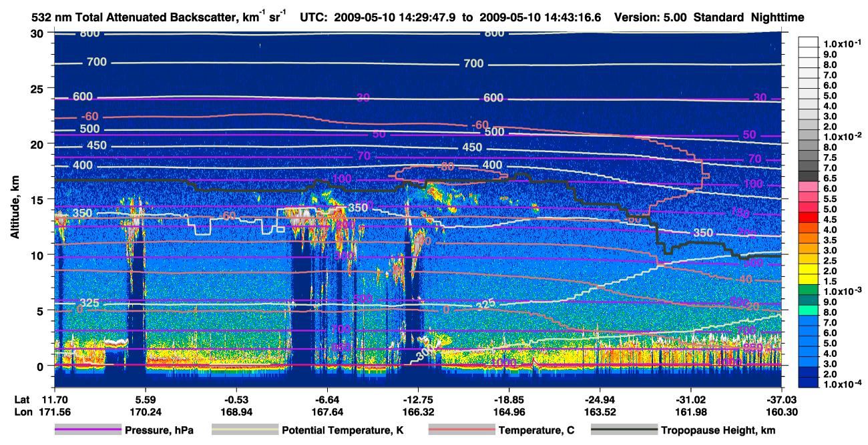868x445 pixels.
Task: Click the 'Tropopause Height, km' legend label
Action: point(718,431)
